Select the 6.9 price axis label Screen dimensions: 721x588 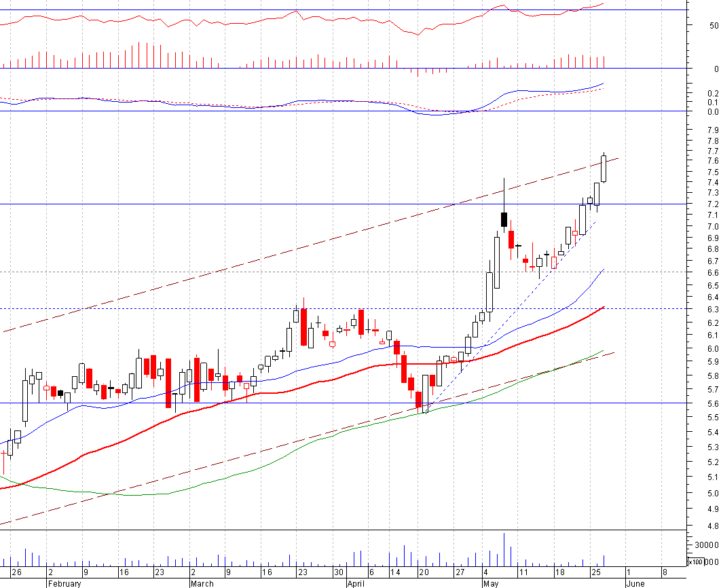713,238
